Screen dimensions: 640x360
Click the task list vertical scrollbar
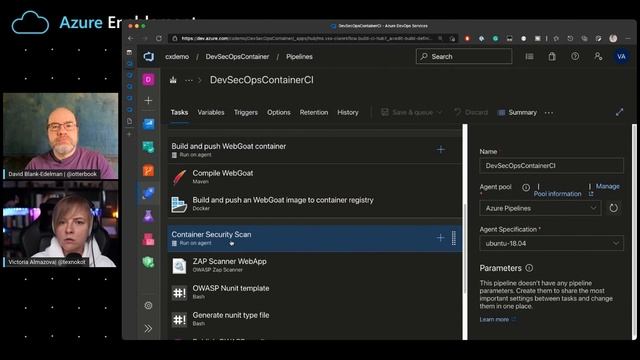(464, 248)
